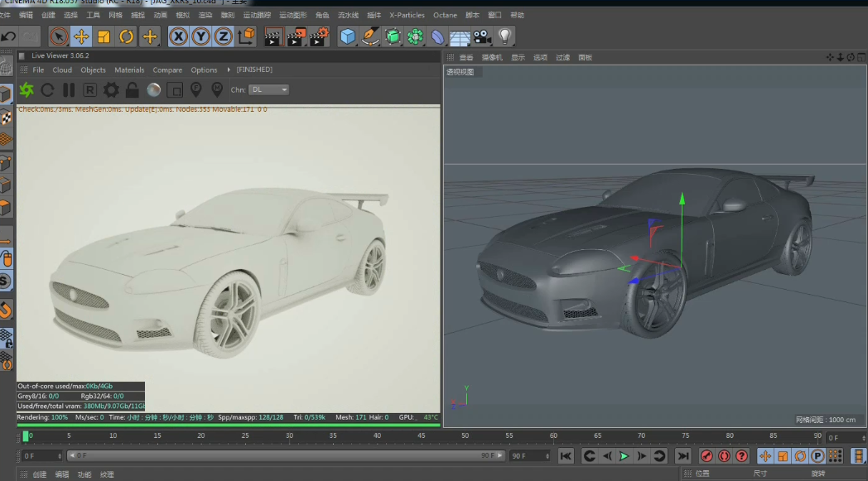Toggle the Live Viewer lock resolution icon
Screen dimensions: 868x481
tap(133, 90)
